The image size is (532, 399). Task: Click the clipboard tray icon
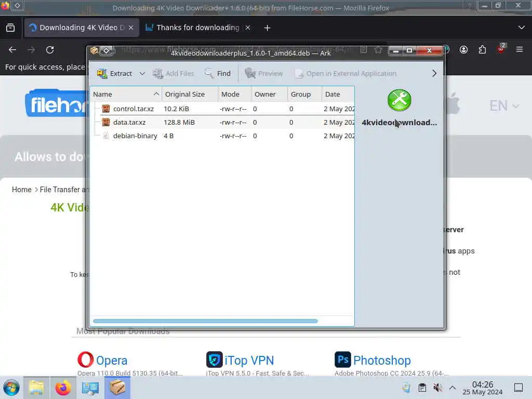[x=422, y=388]
